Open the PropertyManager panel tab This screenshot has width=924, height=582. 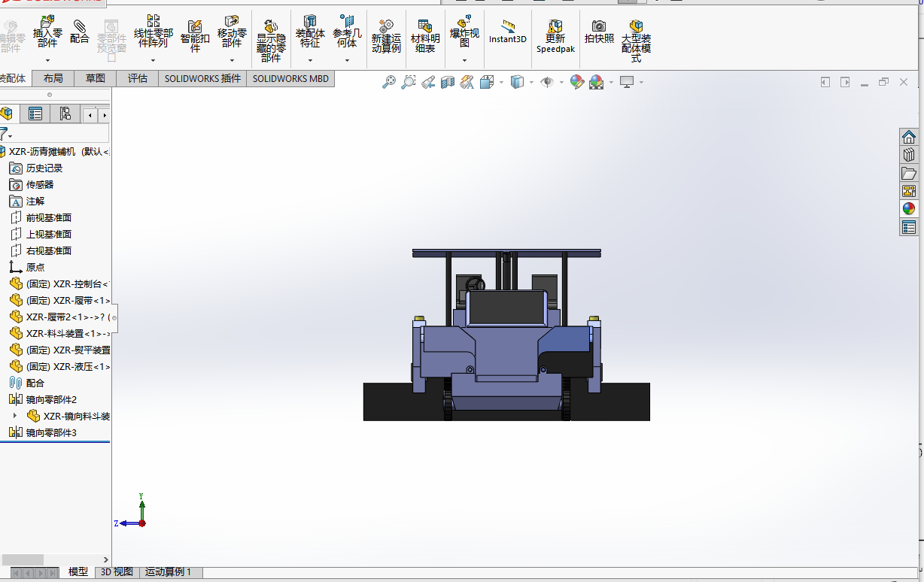[x=35, y=114]
